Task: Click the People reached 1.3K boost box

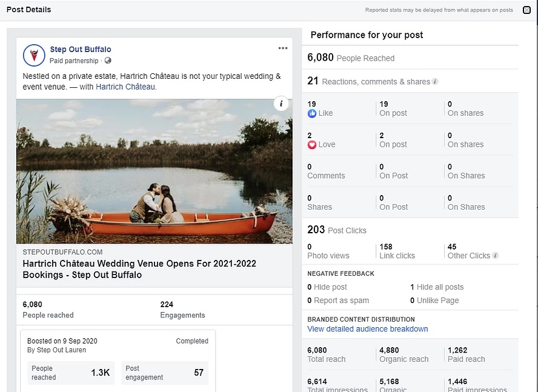Action: point(71,373)
